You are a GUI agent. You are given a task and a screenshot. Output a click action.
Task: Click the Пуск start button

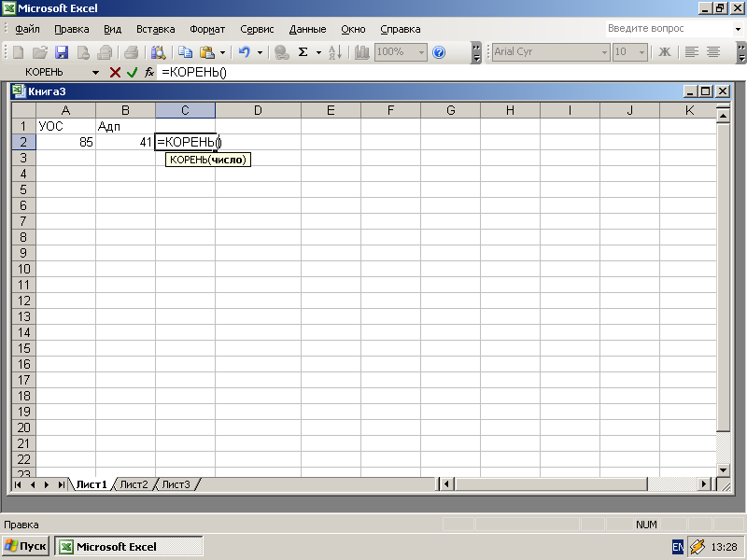26,546
